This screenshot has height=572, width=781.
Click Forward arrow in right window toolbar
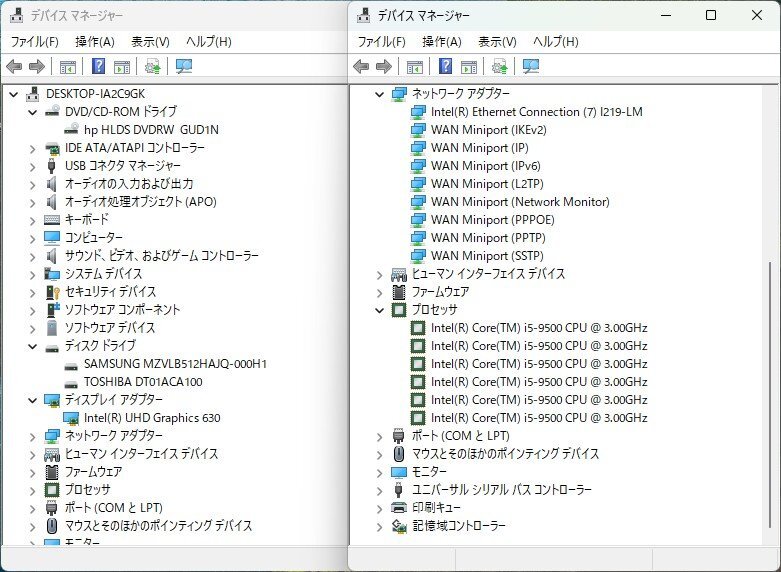coord(384,66)
